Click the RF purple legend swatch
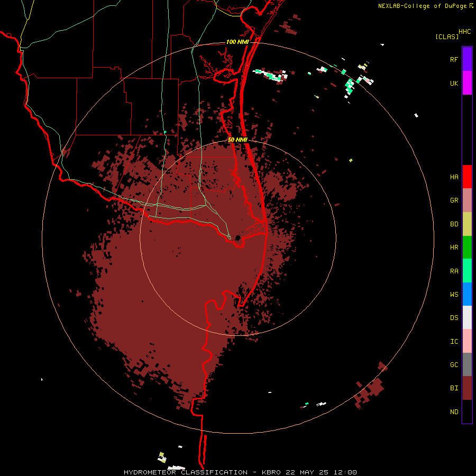This screenshot has width=476, height=476. (x=467, y=59)
